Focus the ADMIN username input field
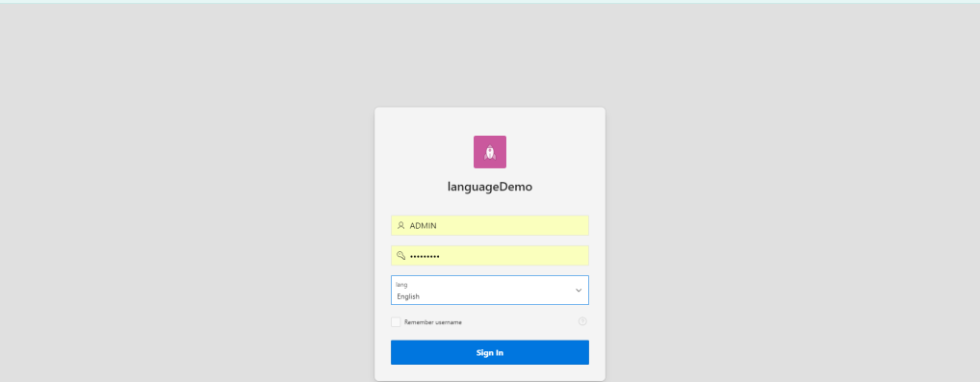The height and width of the screenshot is (382, 980). tap(489, 226)
